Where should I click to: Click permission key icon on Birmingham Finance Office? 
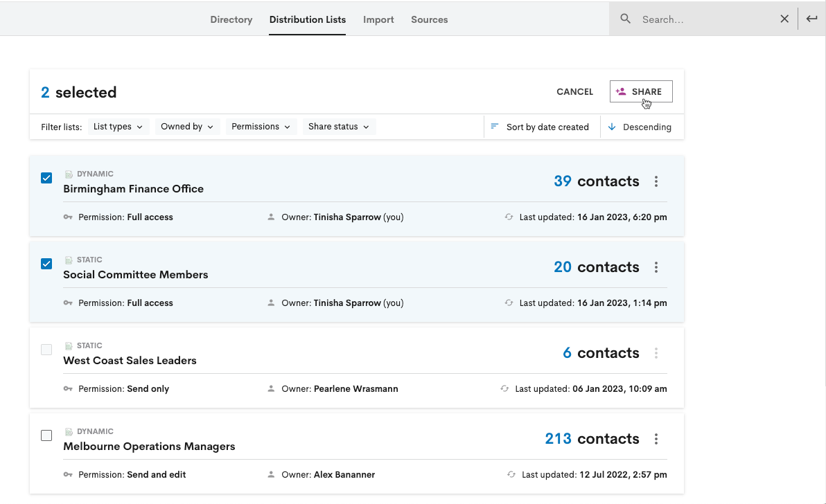pyautogui.click(x=68, y=217)
